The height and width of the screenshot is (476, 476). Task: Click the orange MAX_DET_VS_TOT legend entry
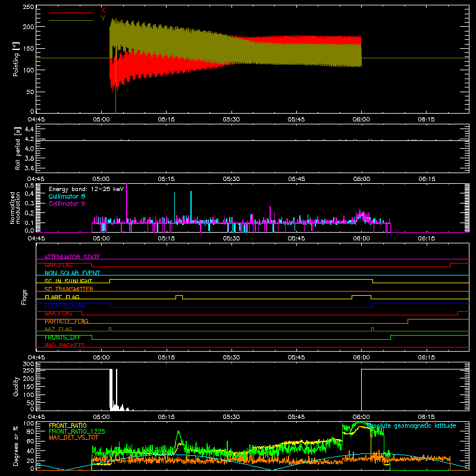click(x=74, y=437)
